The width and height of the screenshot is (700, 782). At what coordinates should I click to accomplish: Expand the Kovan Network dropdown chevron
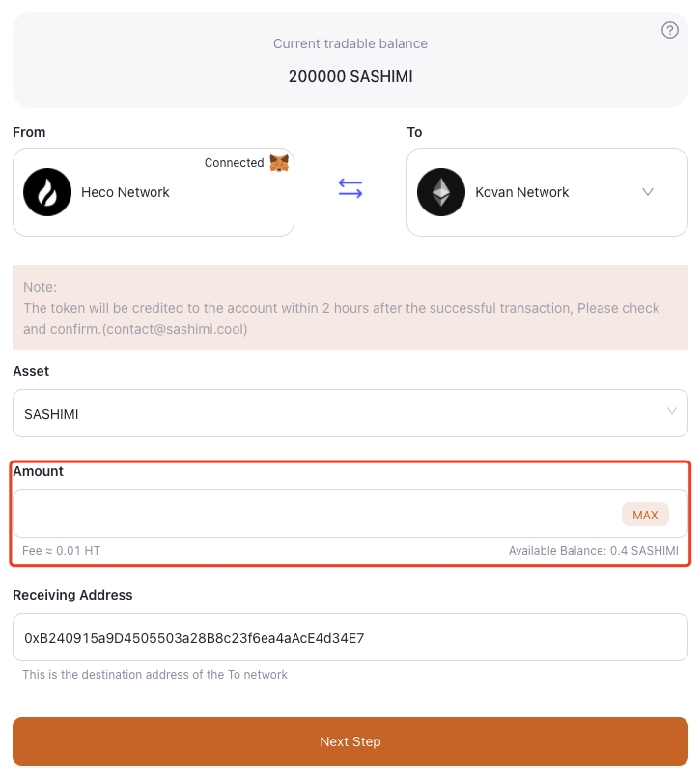pos(648,192)
